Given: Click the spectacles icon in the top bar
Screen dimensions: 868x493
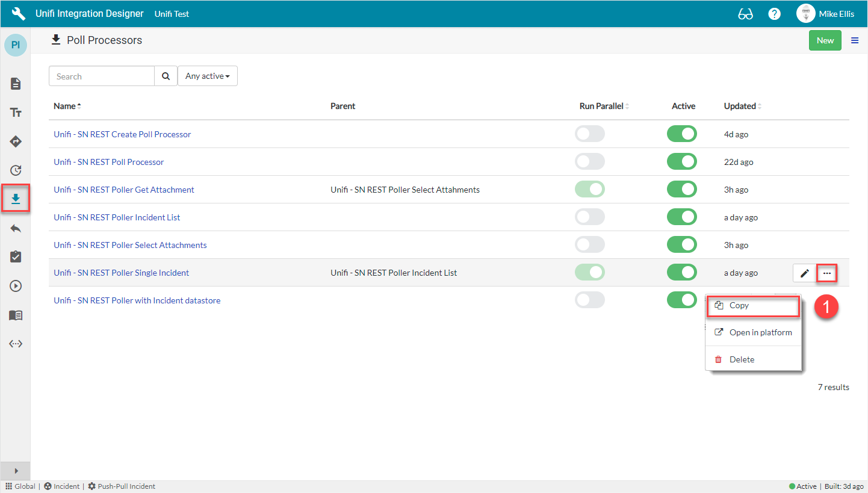Looking at the screenshot, I should point(745,13).
